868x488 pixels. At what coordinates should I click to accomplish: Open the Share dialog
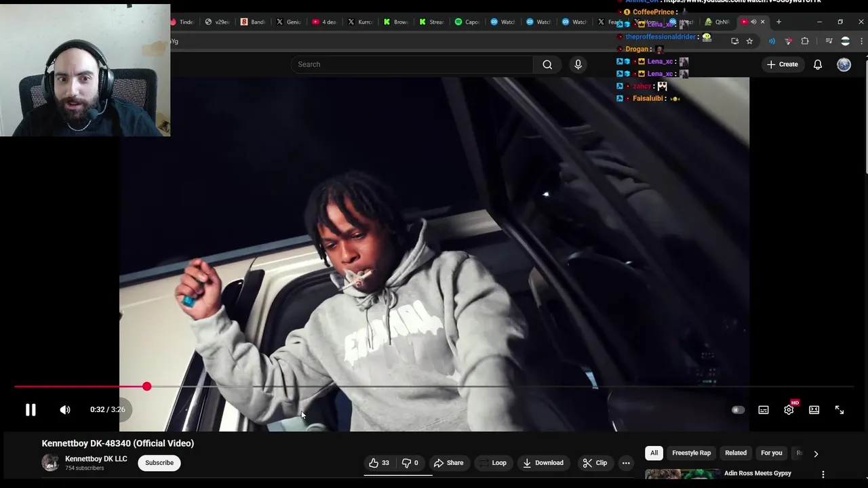pyautogui.click(x=448, y=463)
